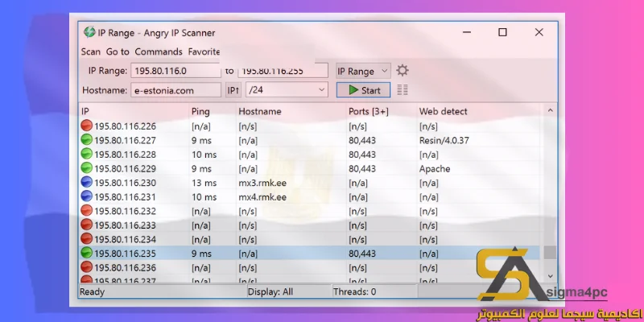Viewport: 644px width, 322px height.
Task: Click green status dot for 195.80.116.227
Action: coord(87,140)
